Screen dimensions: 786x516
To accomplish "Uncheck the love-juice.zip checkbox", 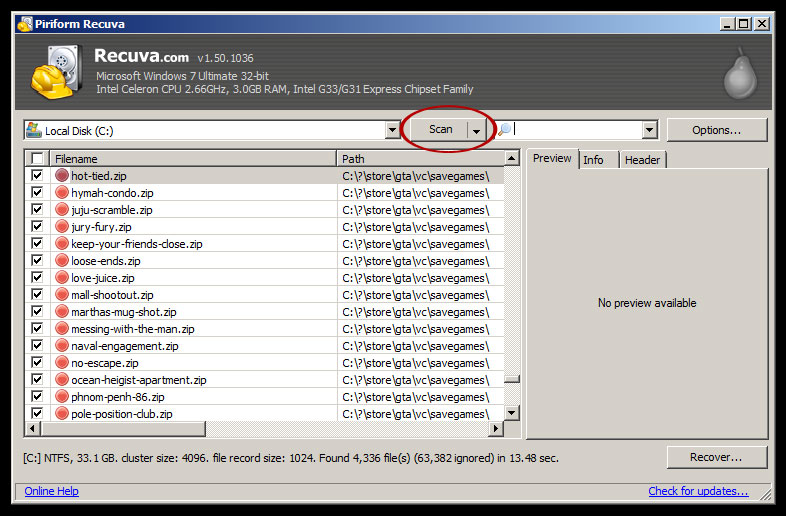I will [x=37, y=278].
